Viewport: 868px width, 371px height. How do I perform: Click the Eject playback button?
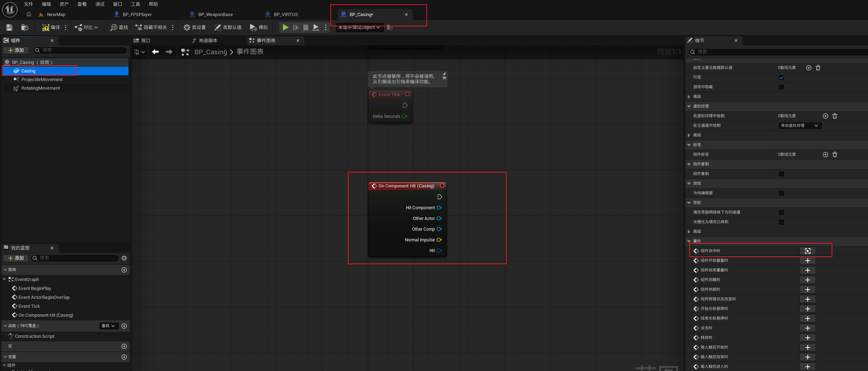[x=316, y=27]
